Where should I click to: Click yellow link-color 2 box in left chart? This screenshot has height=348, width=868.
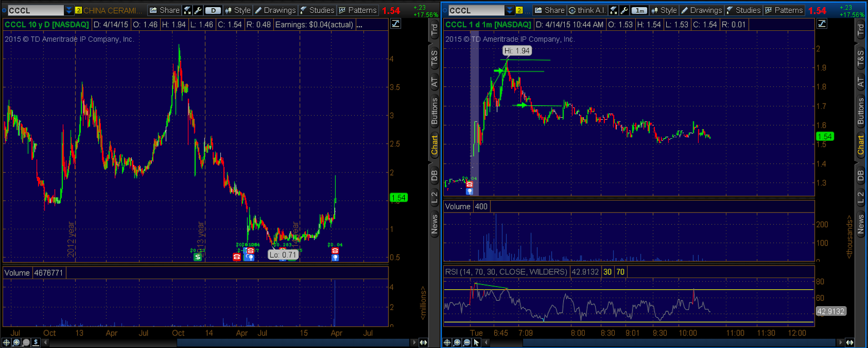click(x=78, y=10)
